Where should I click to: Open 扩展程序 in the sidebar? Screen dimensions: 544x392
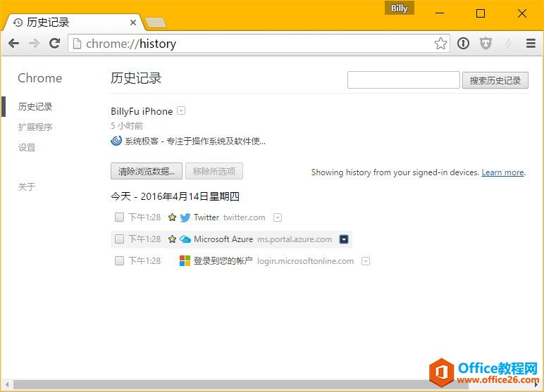(x=35, y=127)
